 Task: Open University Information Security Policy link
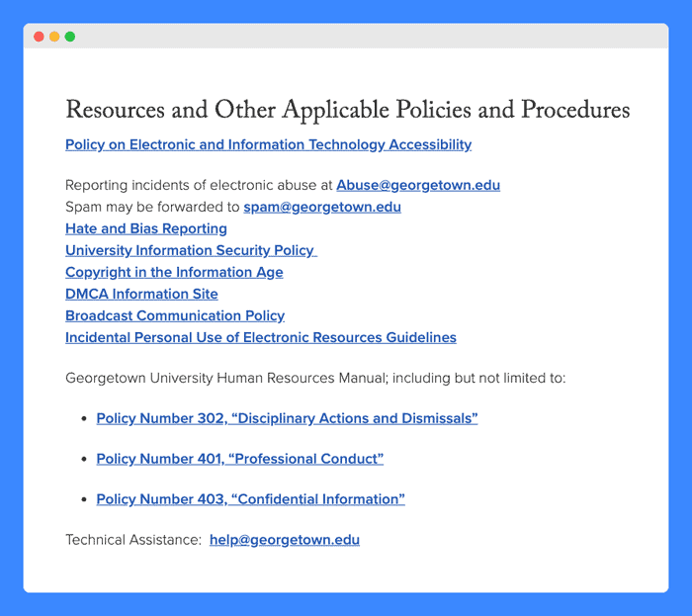[x=191, y=250]
